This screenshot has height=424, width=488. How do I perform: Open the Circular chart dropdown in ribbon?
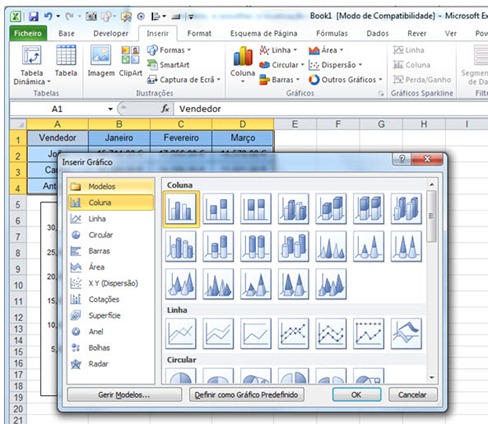tap(282, 65)
